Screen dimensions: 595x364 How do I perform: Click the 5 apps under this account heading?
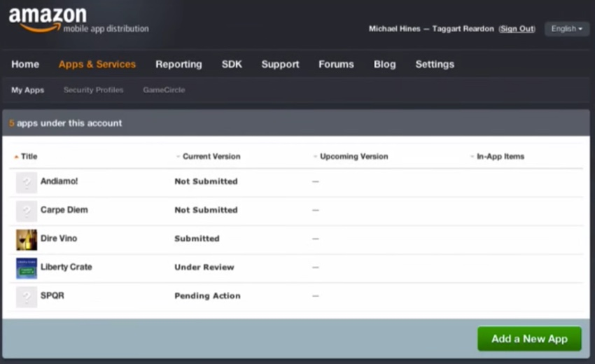coord(66,123)
